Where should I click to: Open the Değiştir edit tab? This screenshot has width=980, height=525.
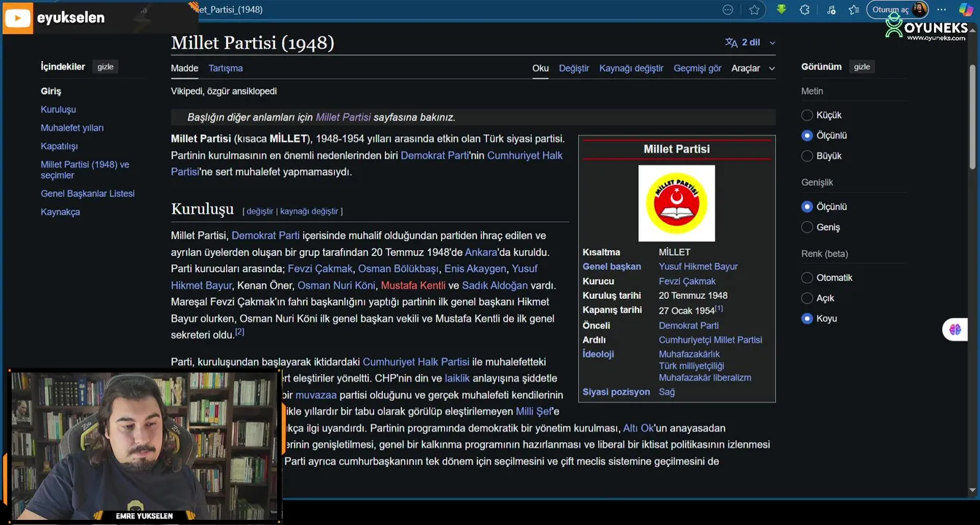tap(574, 69)
